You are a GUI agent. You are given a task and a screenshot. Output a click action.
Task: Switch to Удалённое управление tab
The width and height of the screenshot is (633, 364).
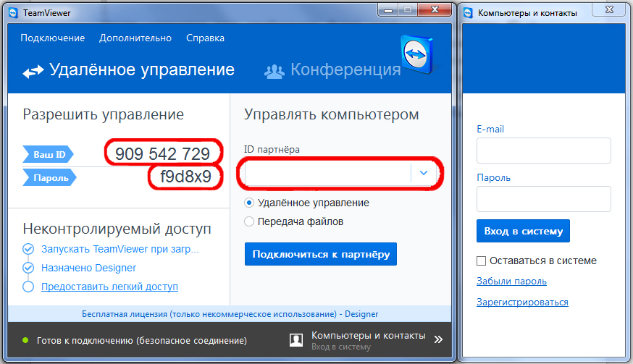coord(128,70)
